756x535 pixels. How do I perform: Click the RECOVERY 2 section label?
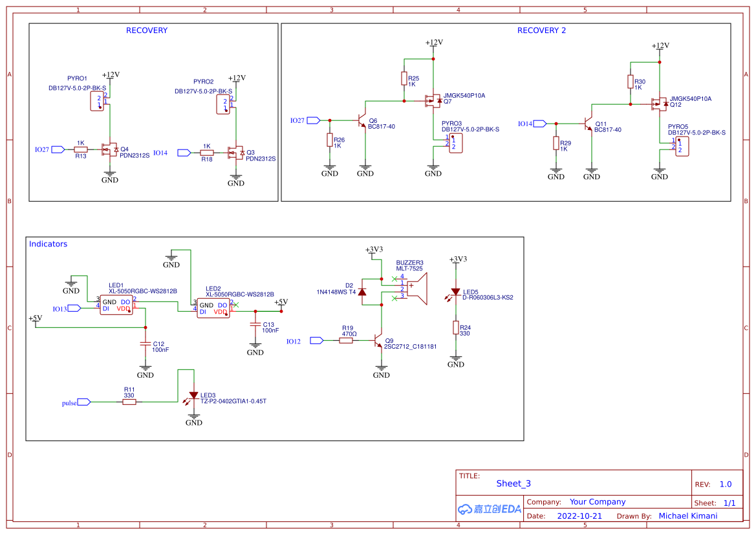click(x=543, y=30)
